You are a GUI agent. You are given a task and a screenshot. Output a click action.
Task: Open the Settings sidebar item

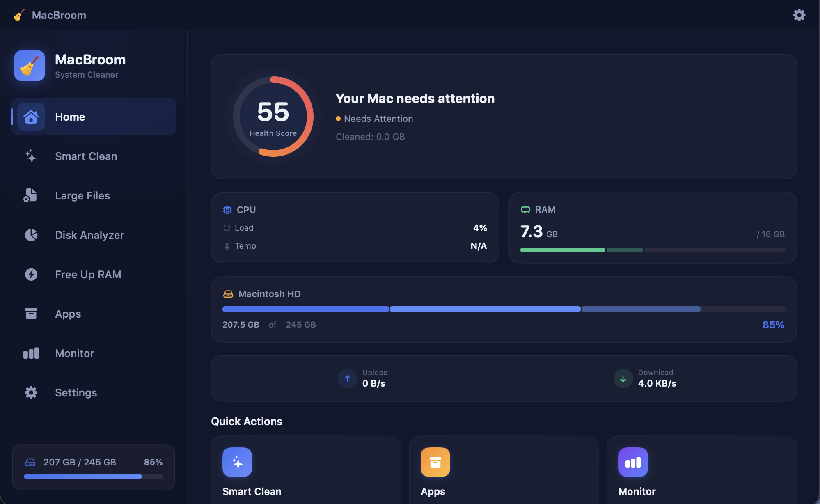[x=94, y=393]
